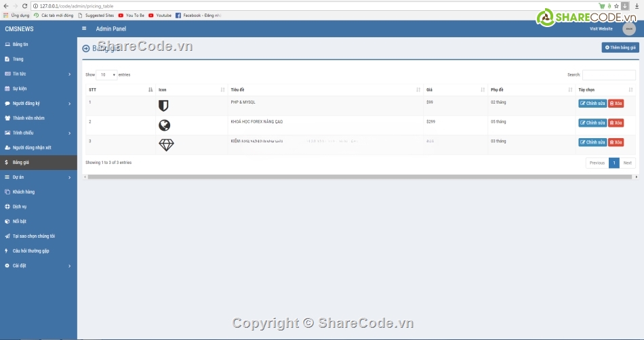The height and width of the screenshot is (340, 644).
Task: Click the globe icon in row 2
Action: pos(164,125)
